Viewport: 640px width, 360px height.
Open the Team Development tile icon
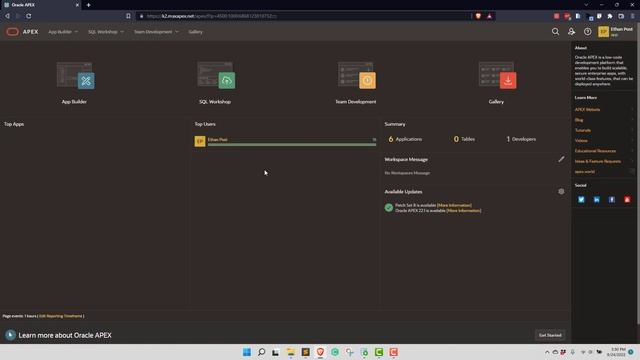(x=357, y=76)
